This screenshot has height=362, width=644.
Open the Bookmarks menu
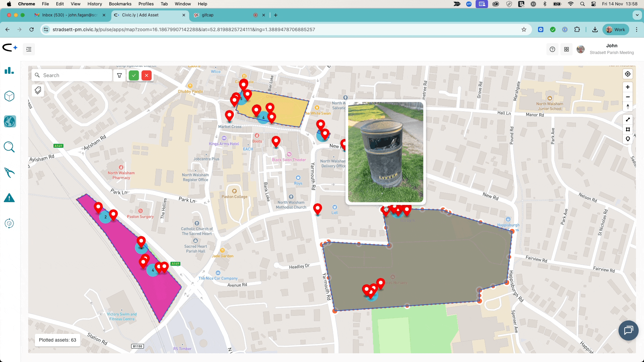pos(120,4)
